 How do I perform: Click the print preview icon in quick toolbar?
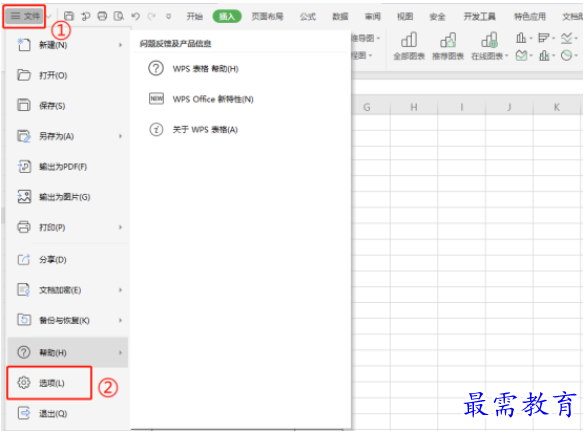(119, 16)
